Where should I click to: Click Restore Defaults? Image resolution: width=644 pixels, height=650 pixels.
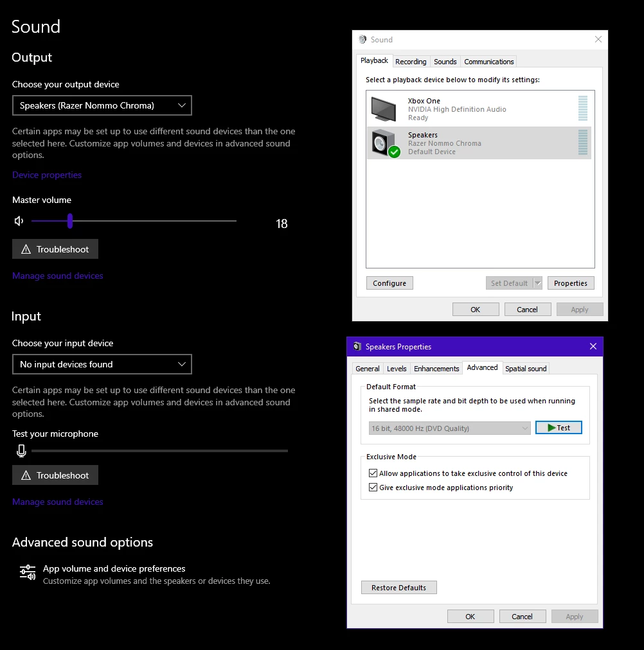coord(399,588)
